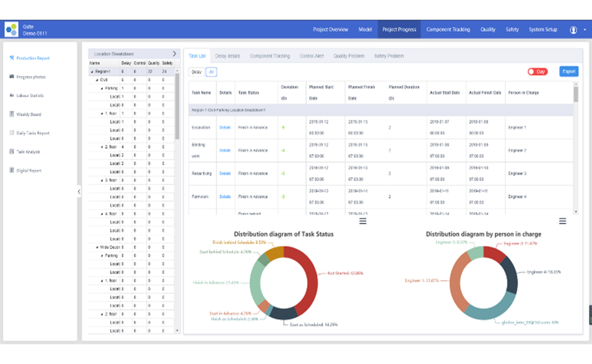Open Component Tracking in top navigation

click(448, 30)
